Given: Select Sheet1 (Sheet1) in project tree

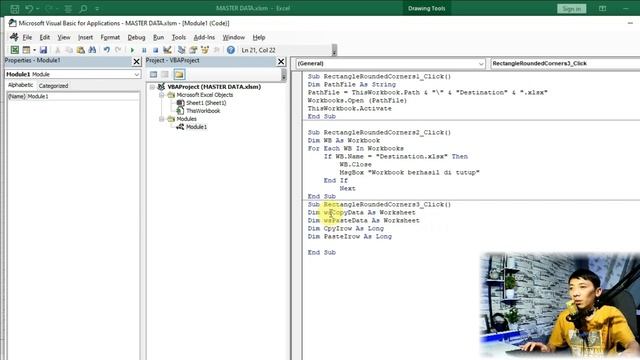Looking at the screenshot, I should [206, 103].
